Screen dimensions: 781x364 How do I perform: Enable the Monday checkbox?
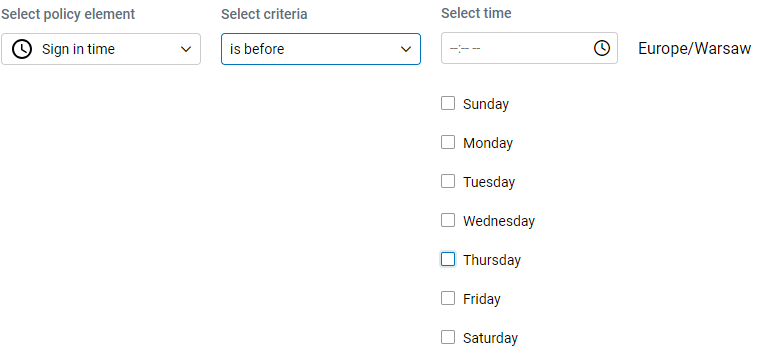click(448, 142)
